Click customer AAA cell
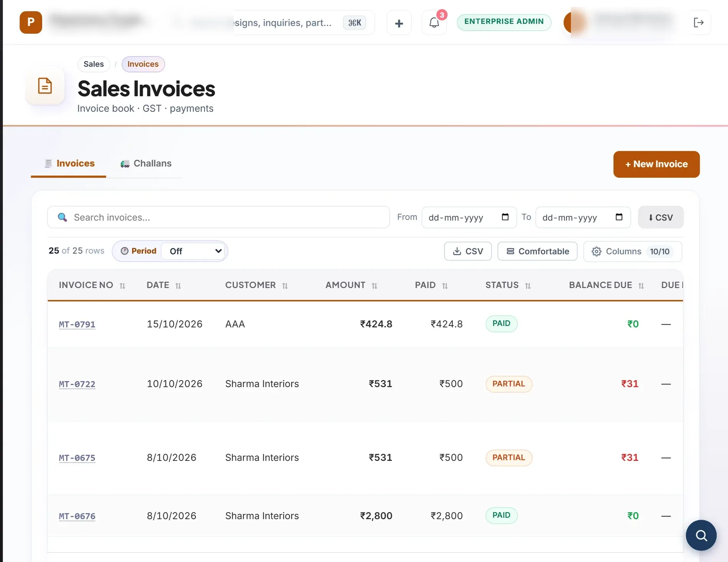728x562 pixels. pos(235,324)
